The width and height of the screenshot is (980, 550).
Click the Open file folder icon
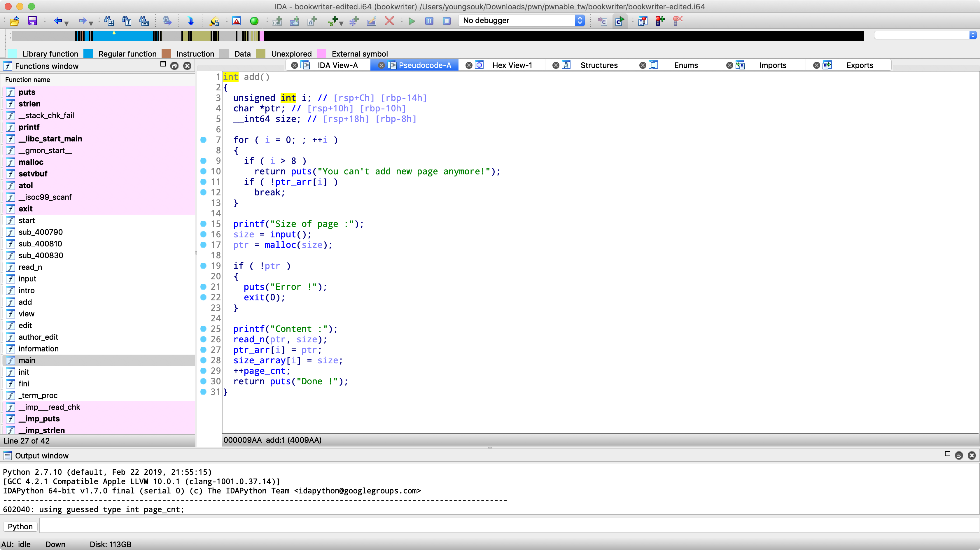[15, 21]
